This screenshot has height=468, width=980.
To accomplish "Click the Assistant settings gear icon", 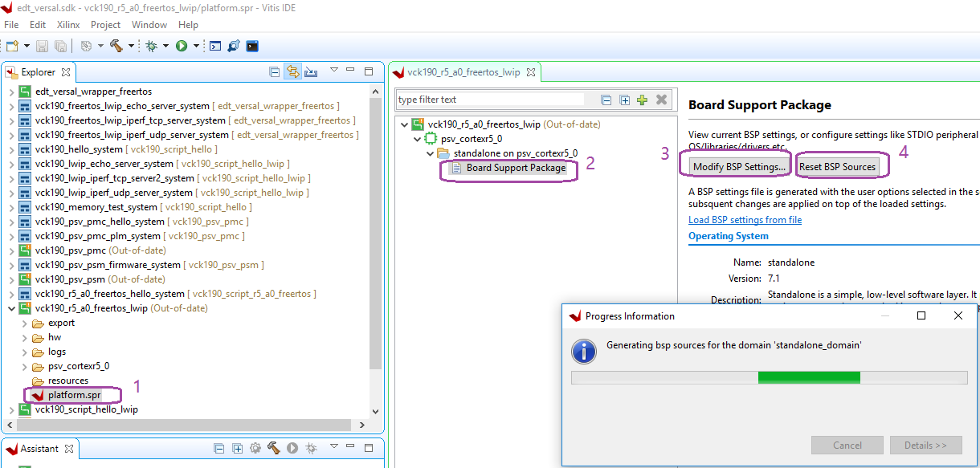I will tap(255, 449).
